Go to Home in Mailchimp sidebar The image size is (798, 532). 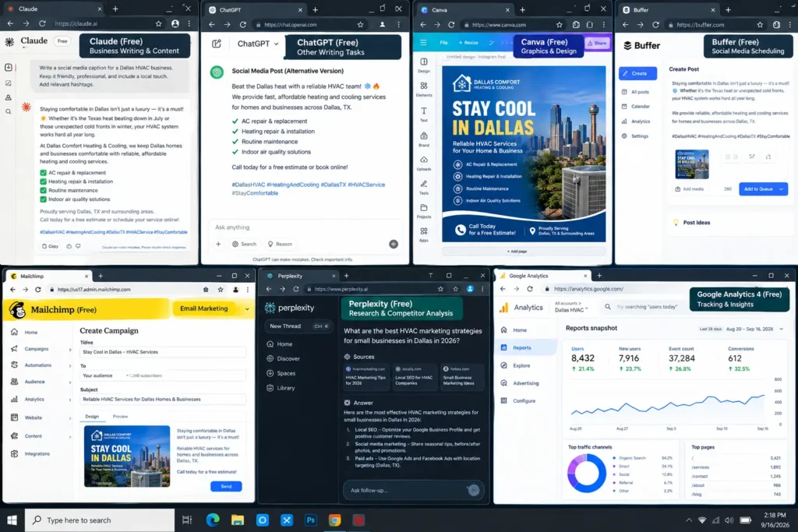coord(24,332)
